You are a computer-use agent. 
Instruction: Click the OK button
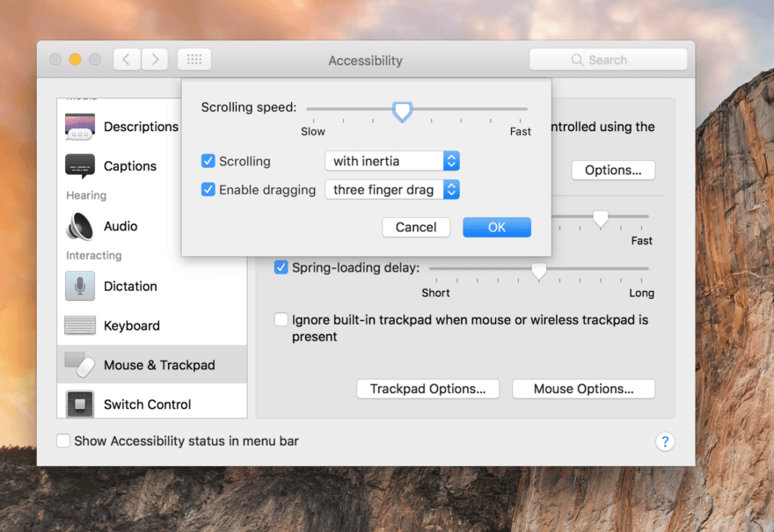496,227
